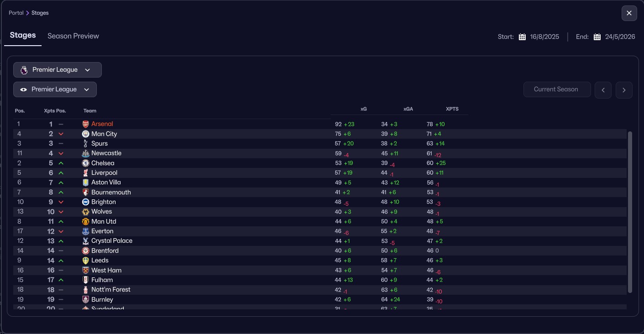The height and width of the screenshot is (334, 644).
Task: Click the Chelsea club crest icon
Action: click(85, 163)
